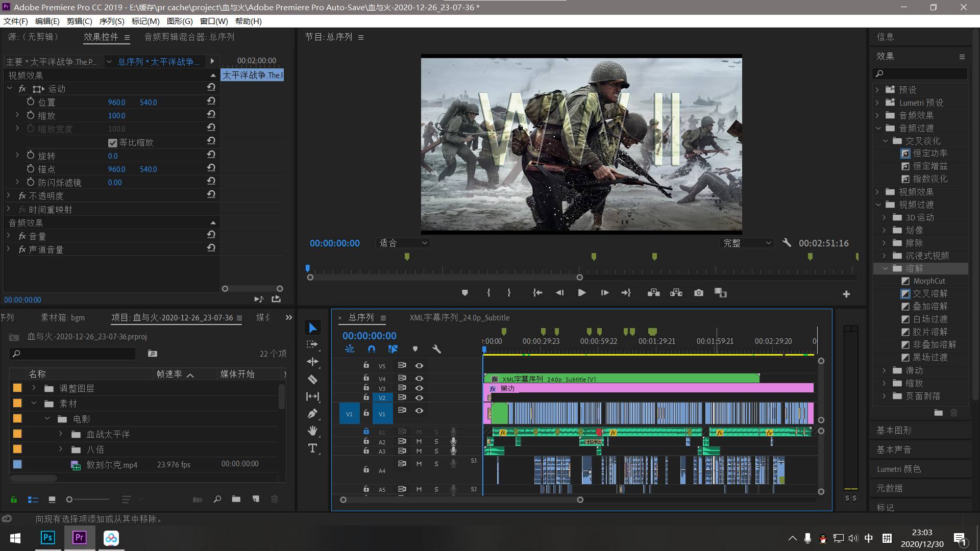Open playback resolution dropdown 完整

pyautogui.click(x=747, y=243)
